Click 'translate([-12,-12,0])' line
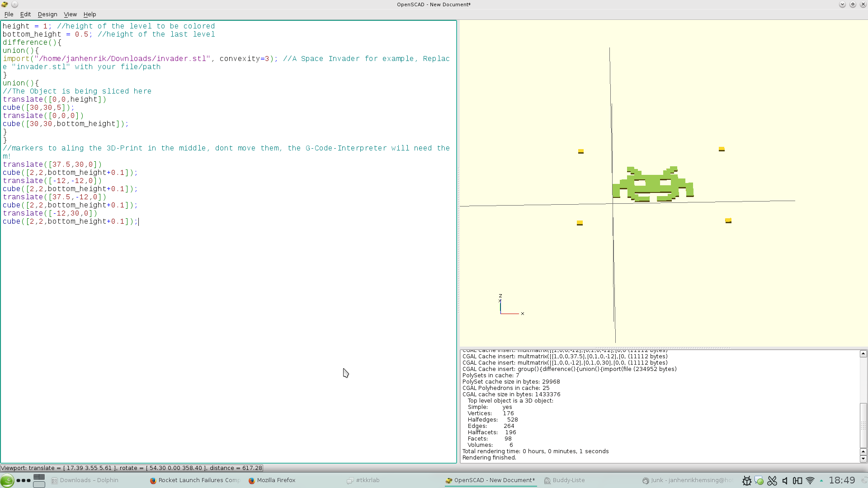Screen dimensions: 868x488 click(52, 181)
